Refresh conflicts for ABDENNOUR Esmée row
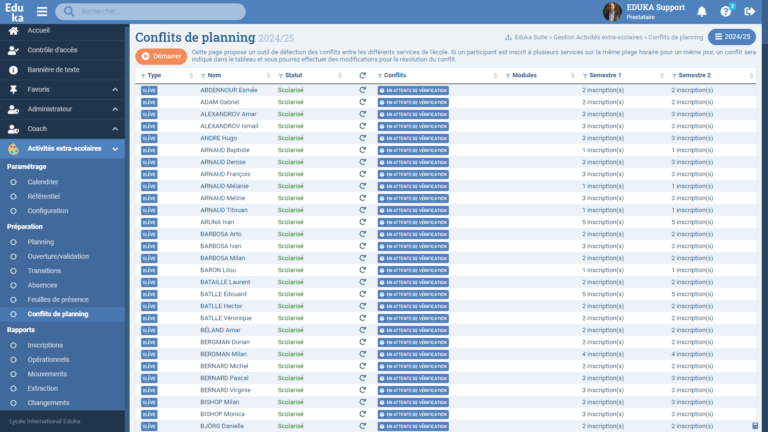This screenshot has height=432, width=768. (363, 90)
